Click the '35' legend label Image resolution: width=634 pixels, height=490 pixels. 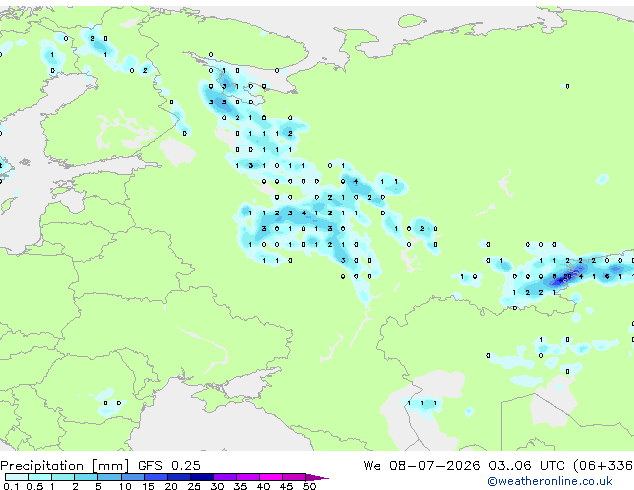[x=240, y=486]
